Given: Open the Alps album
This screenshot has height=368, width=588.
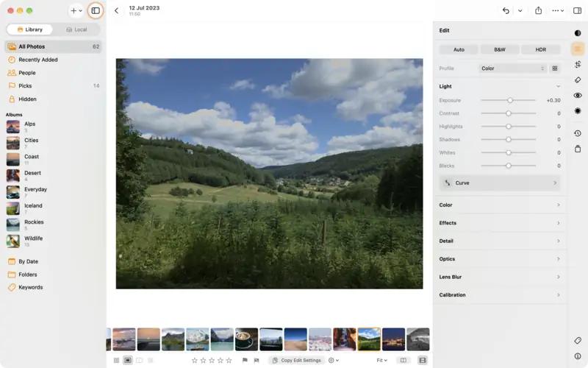Looking at the screenshot, I should pos(53,127).
